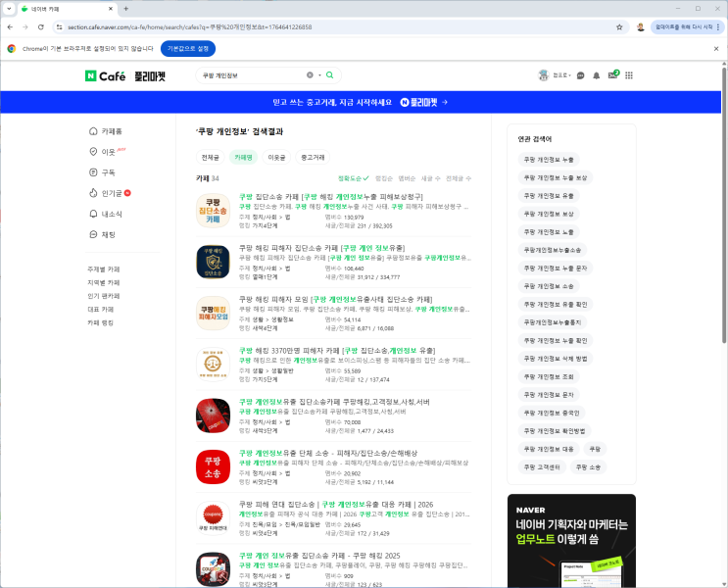Click the page vertical scrollbar thumb
The height and width of the screenshot is (588, 728).
tap(724, 205)
